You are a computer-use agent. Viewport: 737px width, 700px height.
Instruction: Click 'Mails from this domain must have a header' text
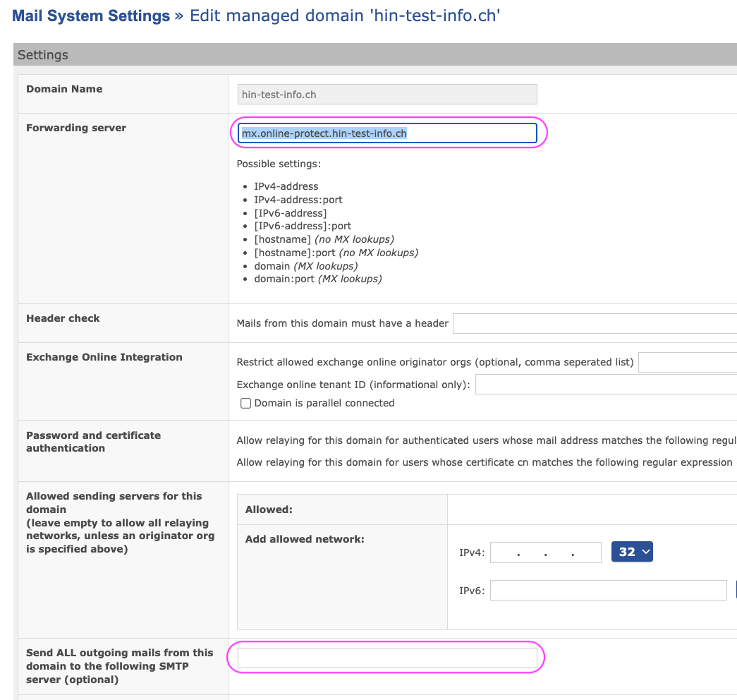343,323
